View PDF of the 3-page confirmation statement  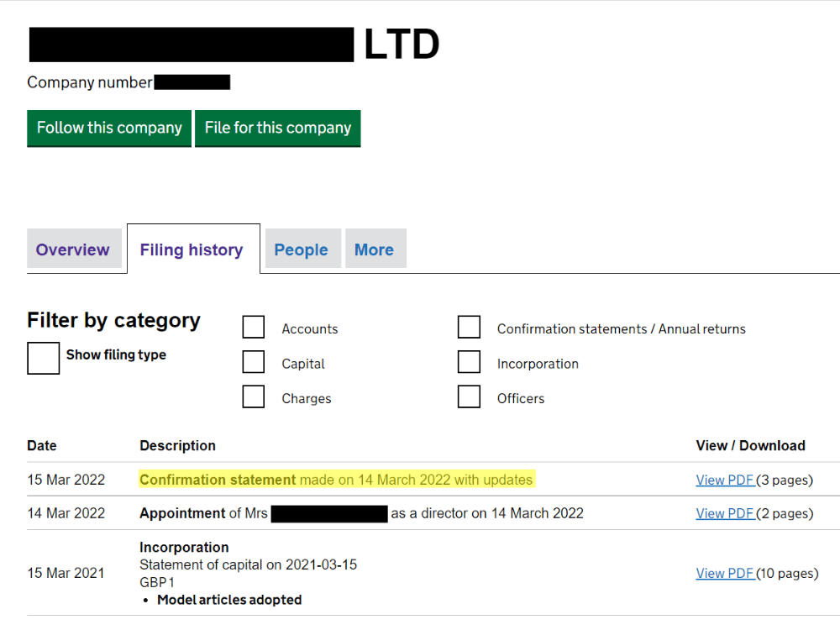click(x=724, y=480)
